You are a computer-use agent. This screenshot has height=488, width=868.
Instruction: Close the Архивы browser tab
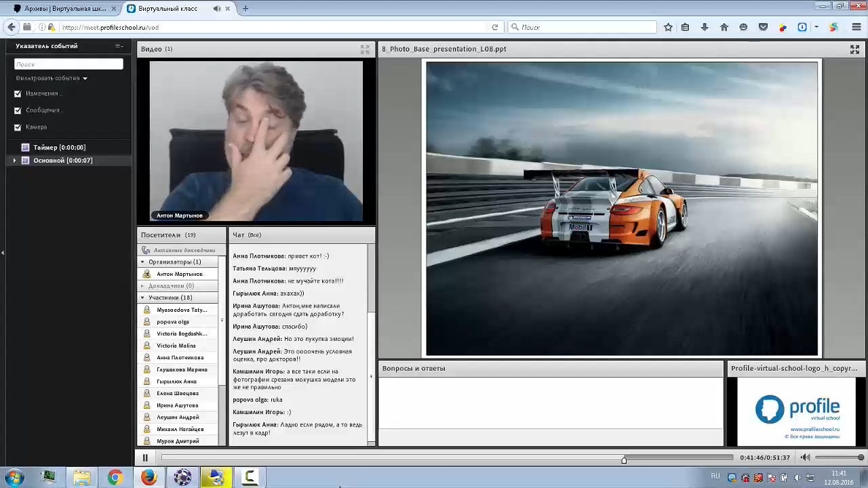pos(114,9)
